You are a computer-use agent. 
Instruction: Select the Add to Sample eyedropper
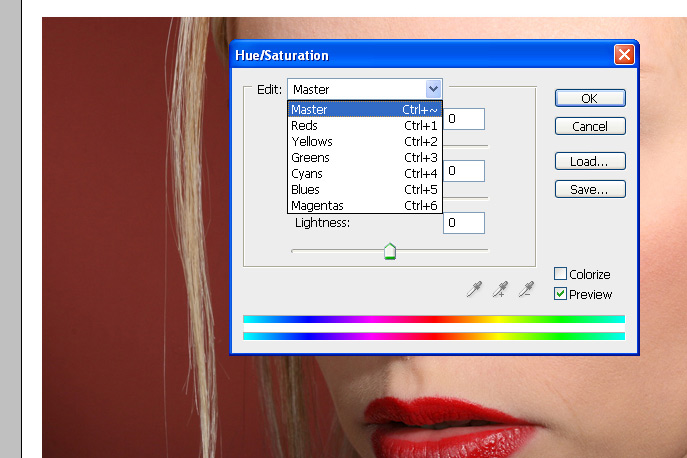[500, 289]
